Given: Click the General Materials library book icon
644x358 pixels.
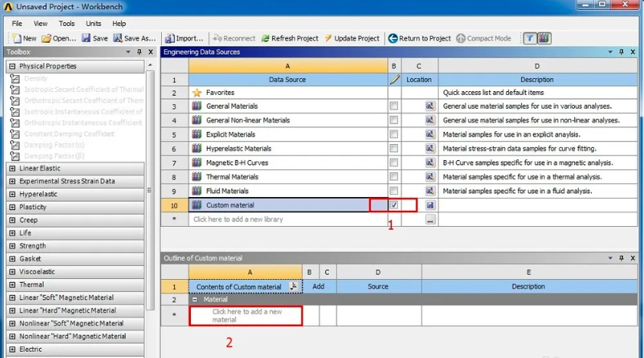Looking at the screenshot, I should (197, 106).
